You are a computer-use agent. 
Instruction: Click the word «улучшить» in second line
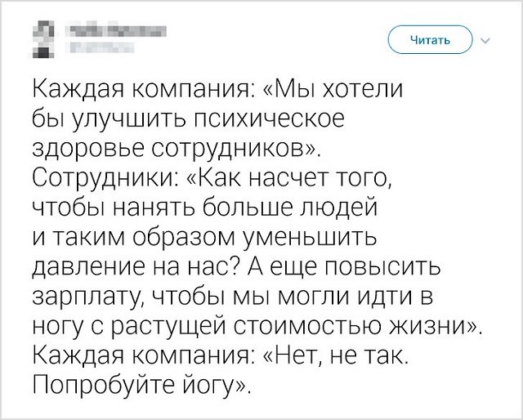[x=129, y=119]
